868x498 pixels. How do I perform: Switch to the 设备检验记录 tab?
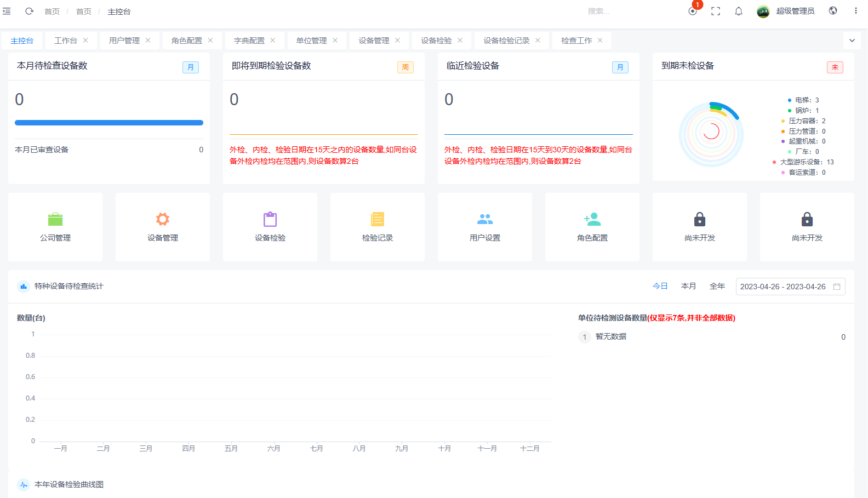tap(507, 41)
